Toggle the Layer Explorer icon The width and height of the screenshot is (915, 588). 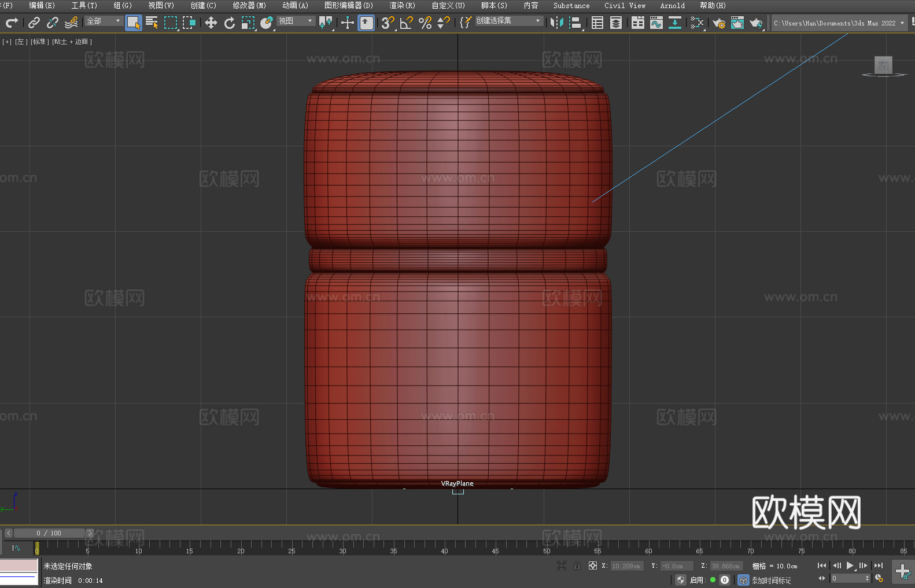616,23
